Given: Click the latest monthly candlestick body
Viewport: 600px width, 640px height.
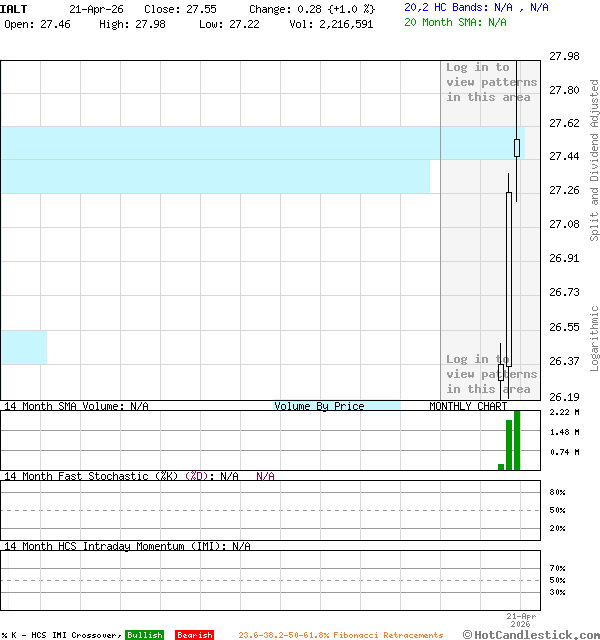Looking at the screenshot, I should pos(517,148).
